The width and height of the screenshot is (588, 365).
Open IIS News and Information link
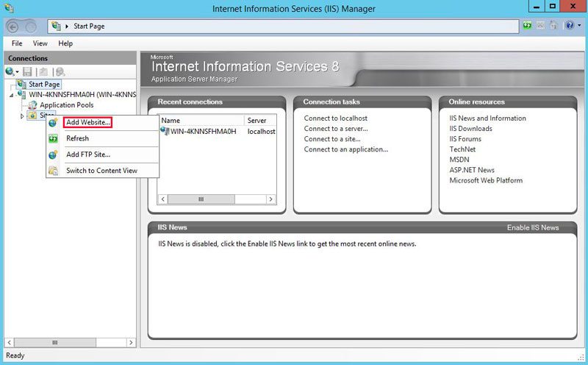pos(487,118)
